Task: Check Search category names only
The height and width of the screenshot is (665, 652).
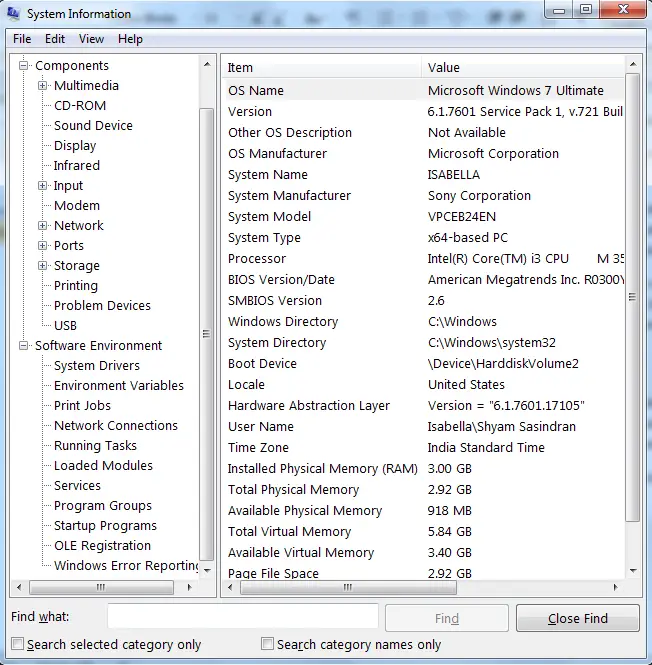Action: click(x=267, y=644)
